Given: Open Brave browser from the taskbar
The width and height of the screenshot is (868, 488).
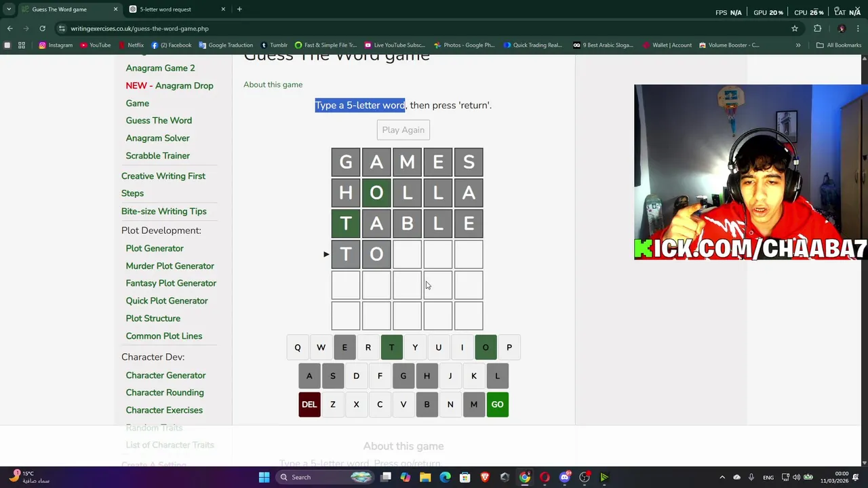Looking at the screenshot, I should pyautogui.click(x=485, y=477).
